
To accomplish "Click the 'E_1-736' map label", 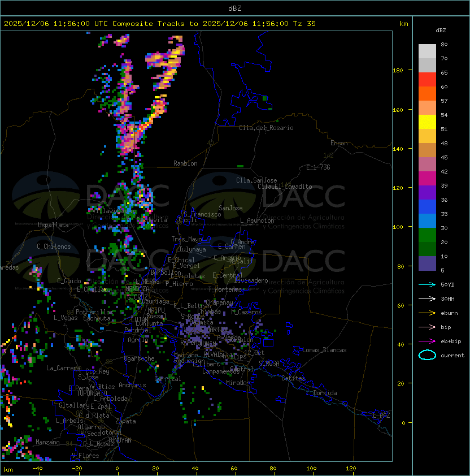I will click(318, 167).
